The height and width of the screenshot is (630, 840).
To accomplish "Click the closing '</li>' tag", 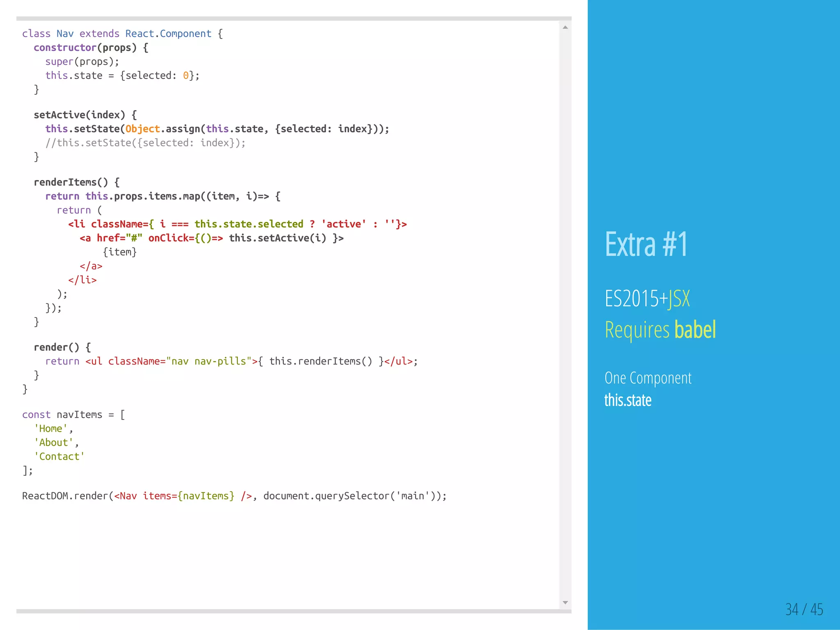I will tap(82, 280).
